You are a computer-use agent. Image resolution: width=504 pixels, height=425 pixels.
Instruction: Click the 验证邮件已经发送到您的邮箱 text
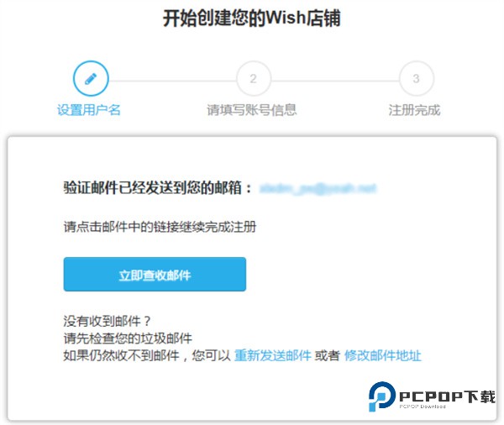[152, 188]
